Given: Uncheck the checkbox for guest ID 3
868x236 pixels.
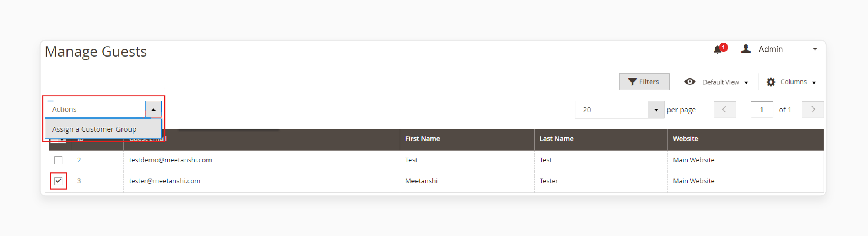Looking at the screenshot, I should coord(58,181).
